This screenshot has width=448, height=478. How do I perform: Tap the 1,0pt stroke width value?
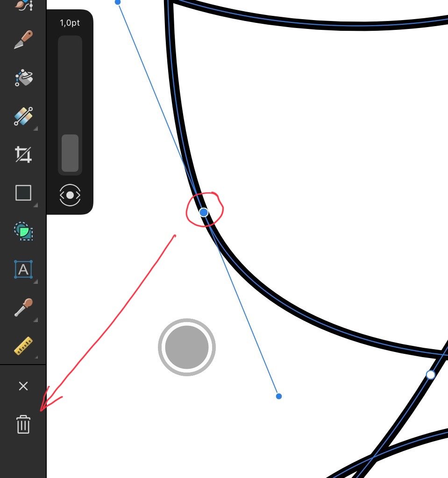click(x=70, y=23)
